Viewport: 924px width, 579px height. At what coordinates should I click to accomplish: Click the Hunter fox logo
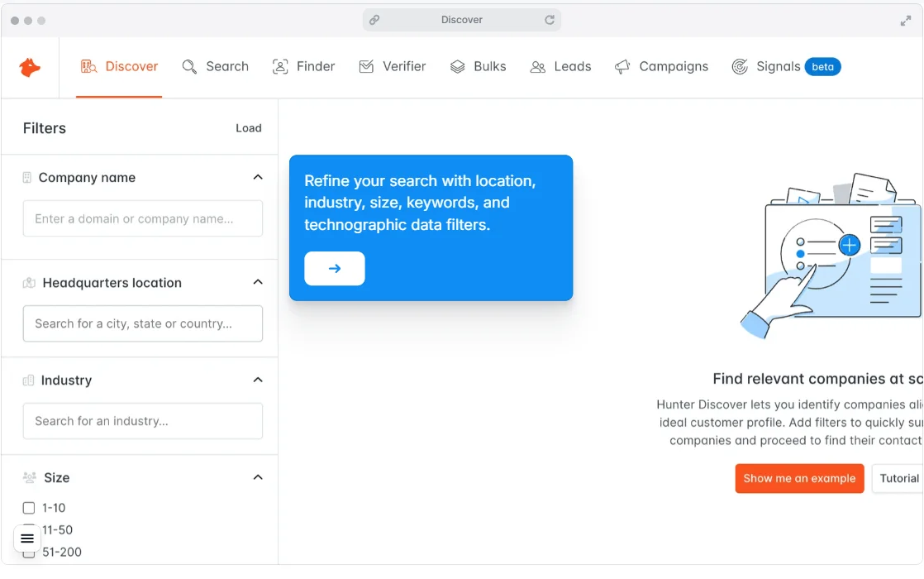tap(30, 67)
